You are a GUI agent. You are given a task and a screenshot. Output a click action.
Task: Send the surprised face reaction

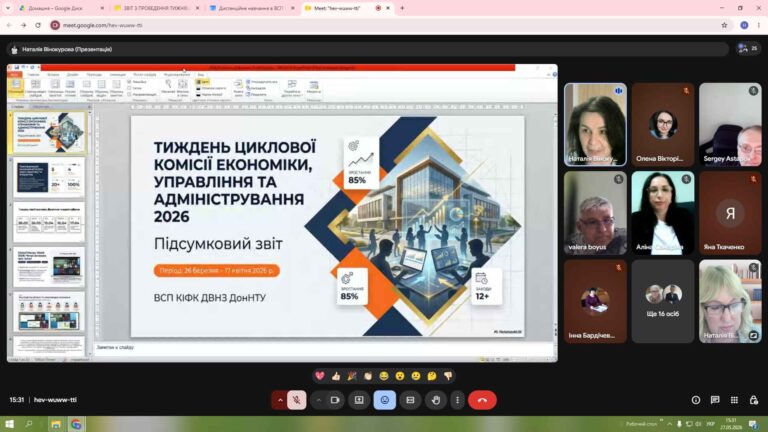(x=400, y=376)
